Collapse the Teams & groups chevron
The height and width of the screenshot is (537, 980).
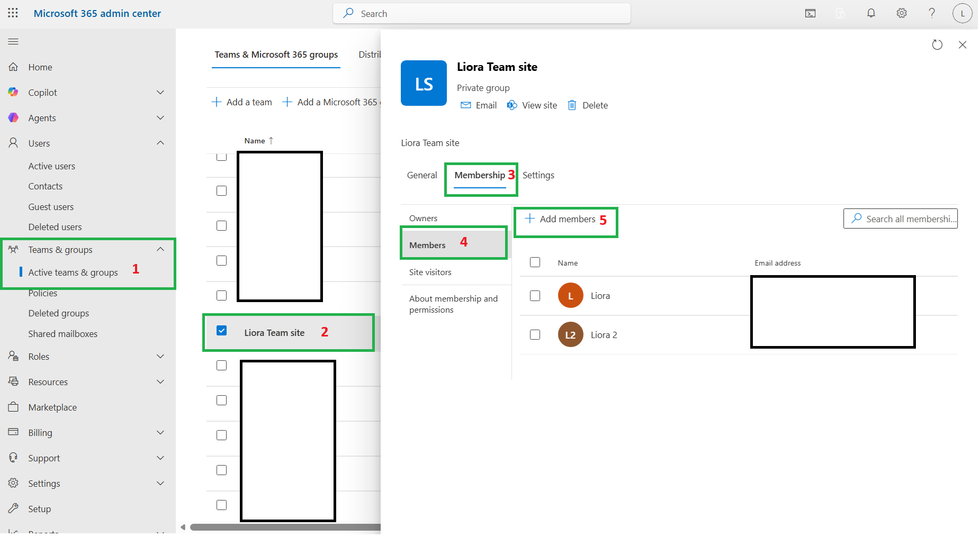coord(160,249)
